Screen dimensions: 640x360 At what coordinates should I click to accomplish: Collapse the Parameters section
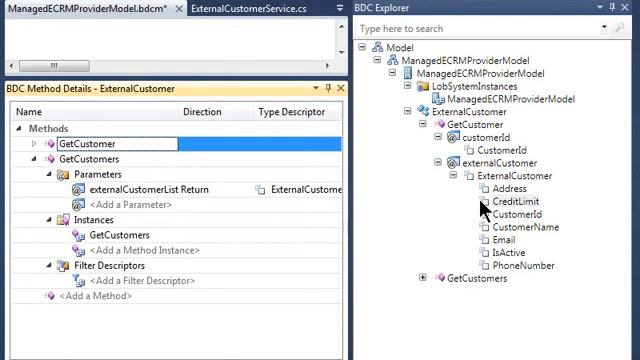[49, 174]
